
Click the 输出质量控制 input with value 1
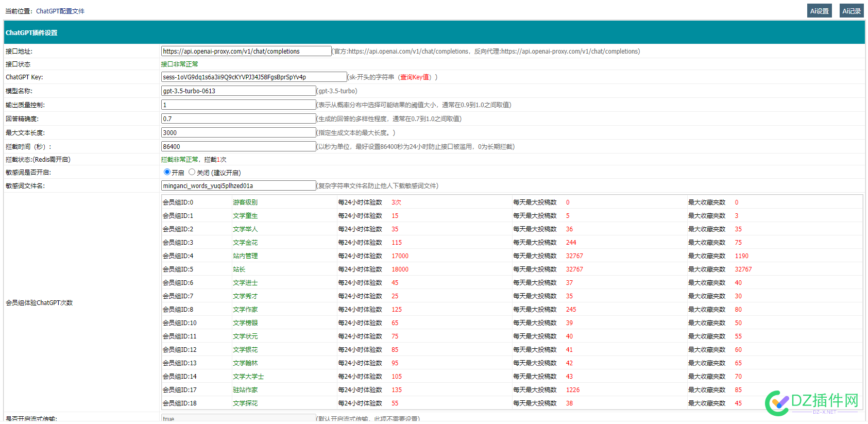click(239, 105)
